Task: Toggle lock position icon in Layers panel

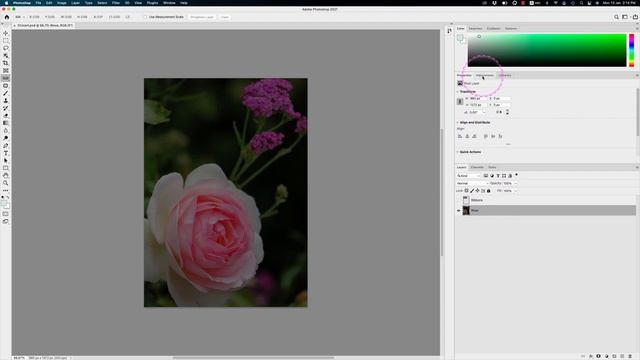Action: (x=478, y=191)
